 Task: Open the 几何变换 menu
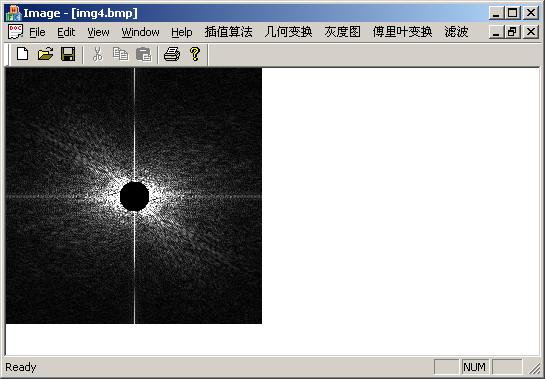point(288,32)
